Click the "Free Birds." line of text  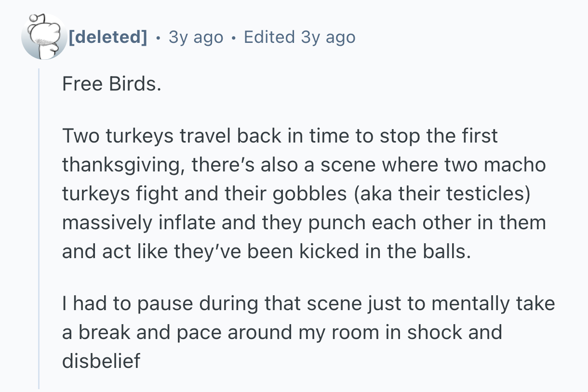click(x=111, y=84)
